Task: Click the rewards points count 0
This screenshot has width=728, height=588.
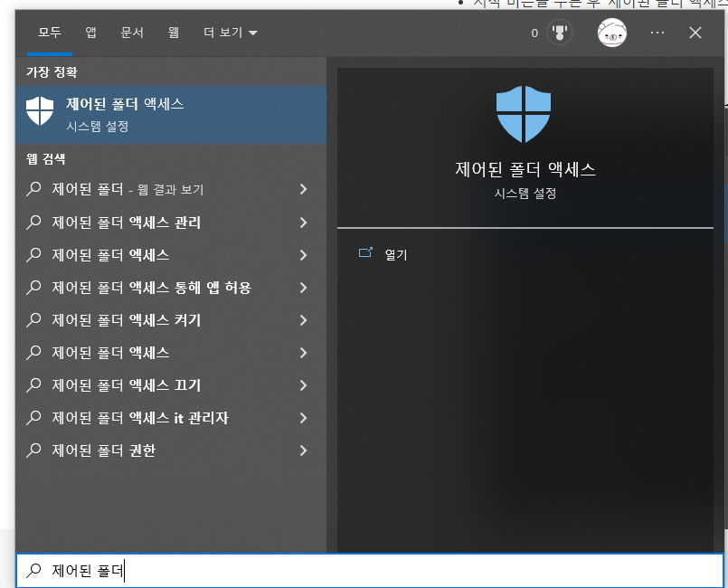Action: [x=534, y=33]
